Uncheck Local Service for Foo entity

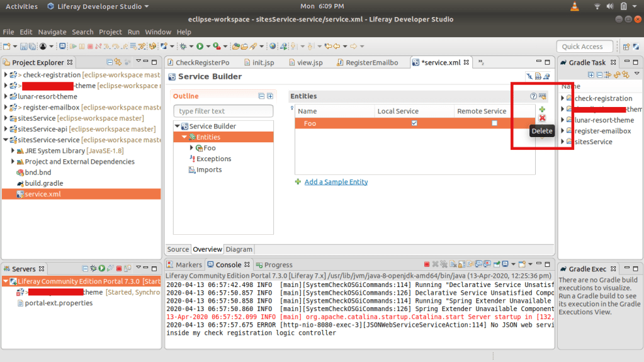tap(414, 123)
